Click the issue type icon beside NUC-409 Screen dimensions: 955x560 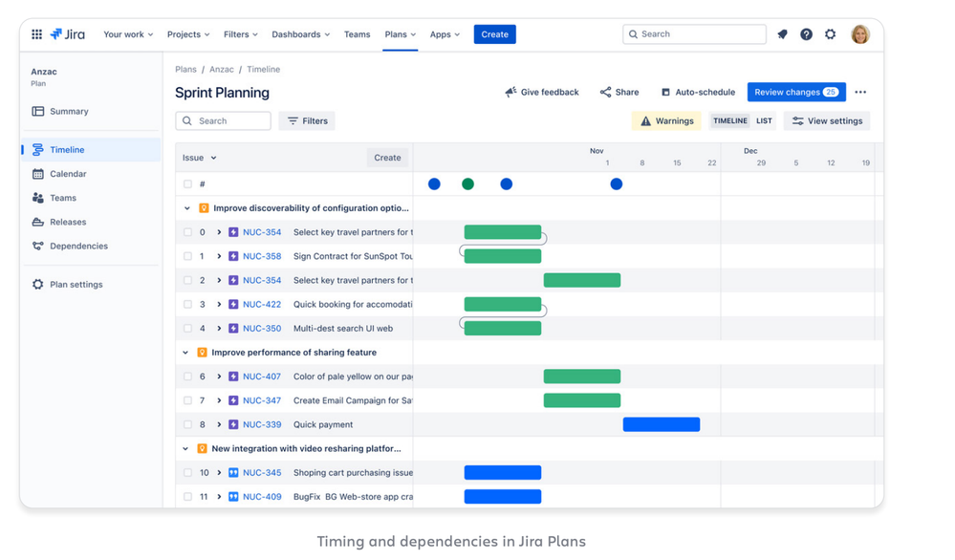[233, 497]
